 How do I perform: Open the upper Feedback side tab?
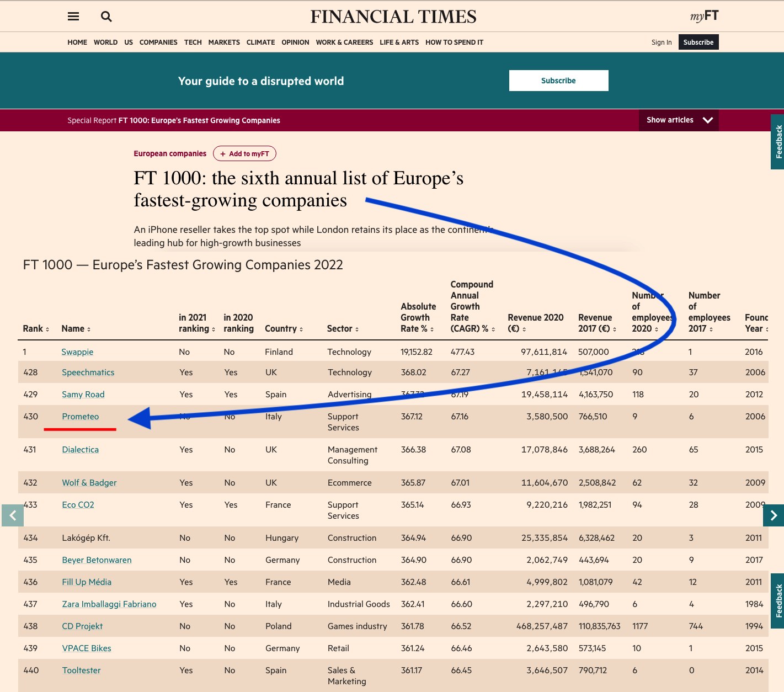778,142
